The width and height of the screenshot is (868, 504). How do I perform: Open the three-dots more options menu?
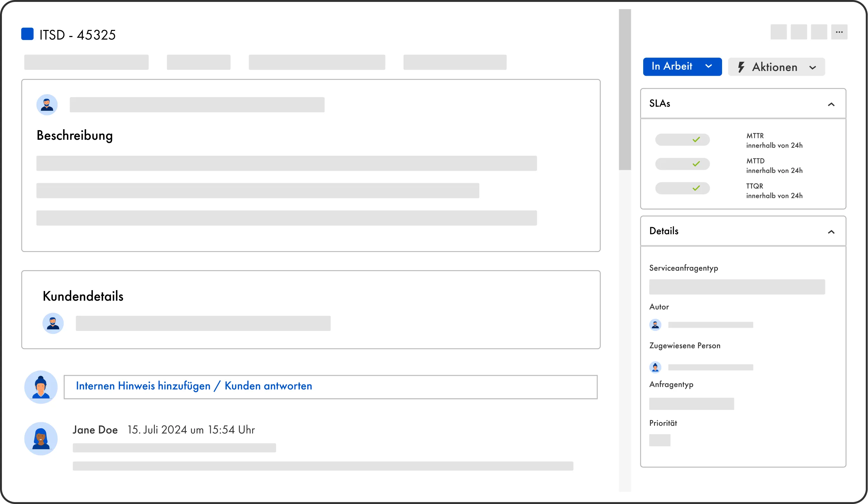coord(839,32)
